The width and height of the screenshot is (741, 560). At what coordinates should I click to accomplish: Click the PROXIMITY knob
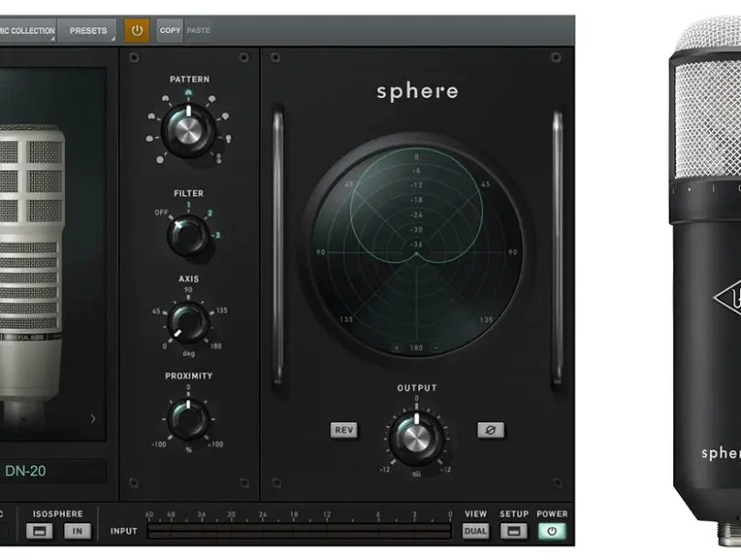point(188,419)
